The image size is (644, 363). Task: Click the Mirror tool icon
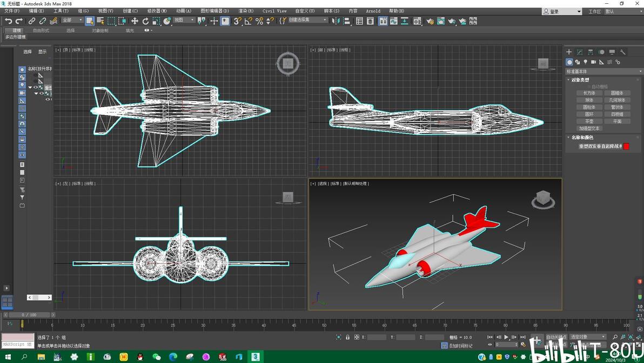pyautogui.click(x=336, y=21)
